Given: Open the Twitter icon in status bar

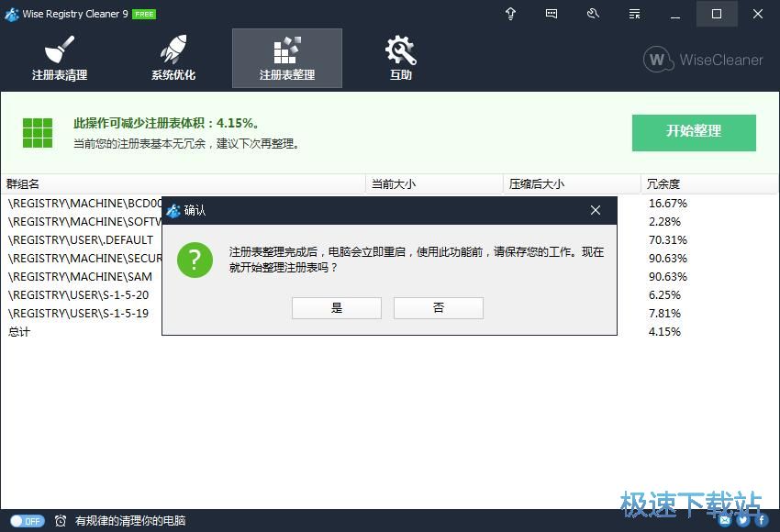Looking at the screenshot, I should click(743, 521).
